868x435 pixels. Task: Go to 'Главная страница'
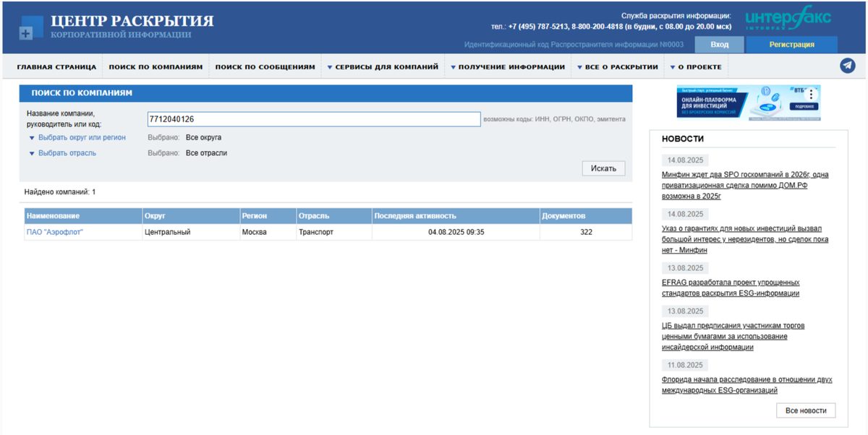pyautogui.click(x=56, y=67)
